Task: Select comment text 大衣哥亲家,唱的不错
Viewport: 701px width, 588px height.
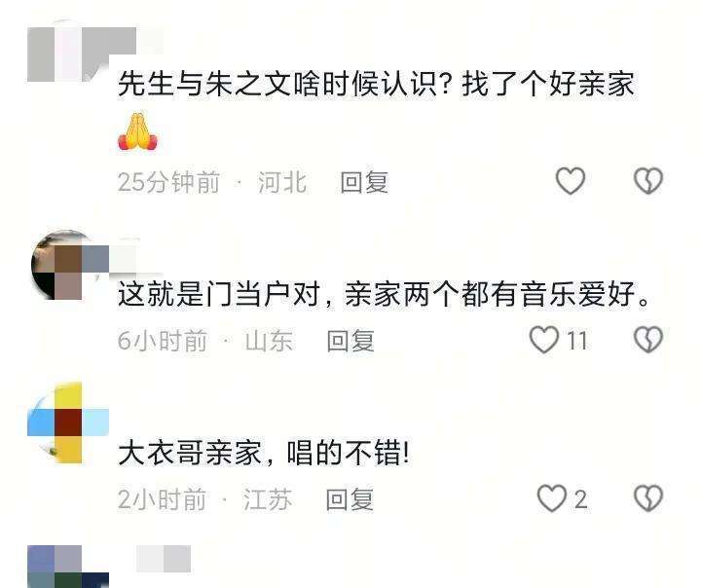Action: [264, 453]
